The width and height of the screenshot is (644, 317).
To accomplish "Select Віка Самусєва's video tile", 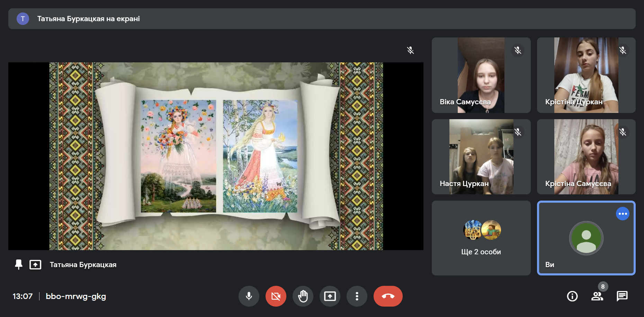I will click(481, 75).
